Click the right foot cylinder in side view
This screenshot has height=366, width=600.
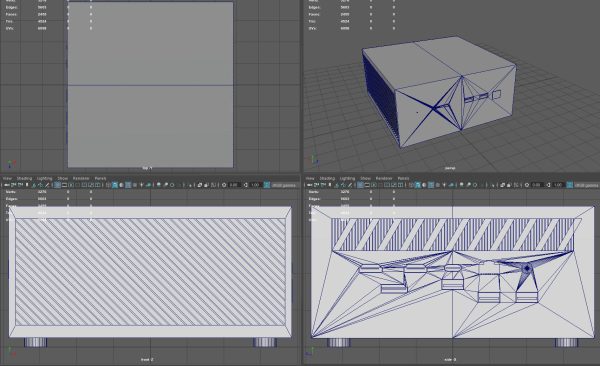pyautogui.click(x=566, y=342)
